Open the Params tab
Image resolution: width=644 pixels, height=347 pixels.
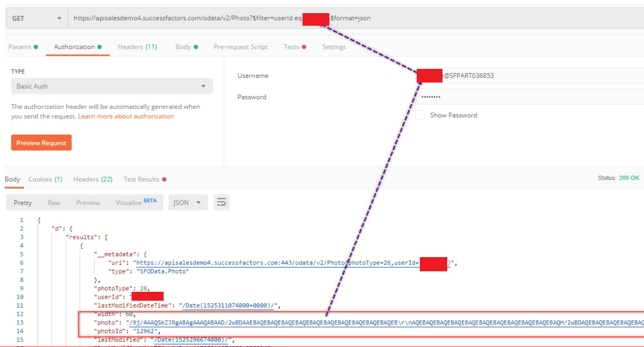23,47
